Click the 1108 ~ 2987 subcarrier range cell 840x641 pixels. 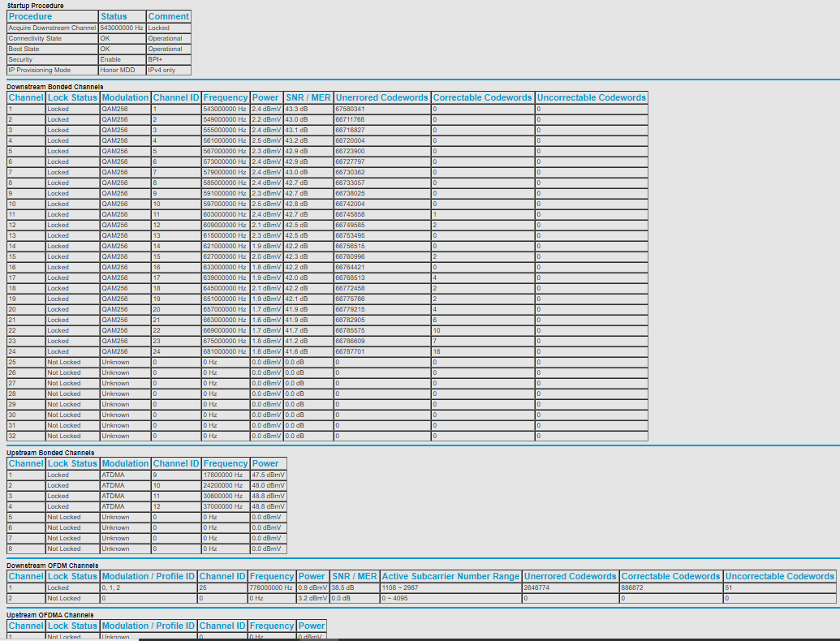(450, 587)
